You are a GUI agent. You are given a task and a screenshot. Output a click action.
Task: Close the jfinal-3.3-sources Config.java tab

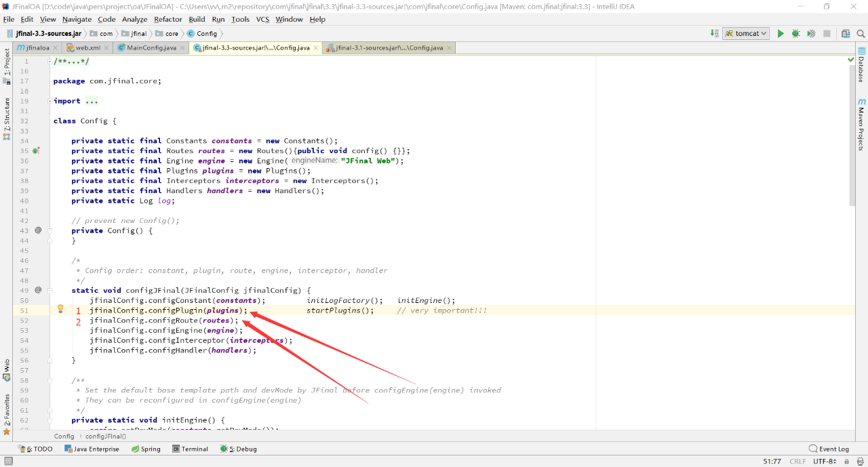coord(315,48)
